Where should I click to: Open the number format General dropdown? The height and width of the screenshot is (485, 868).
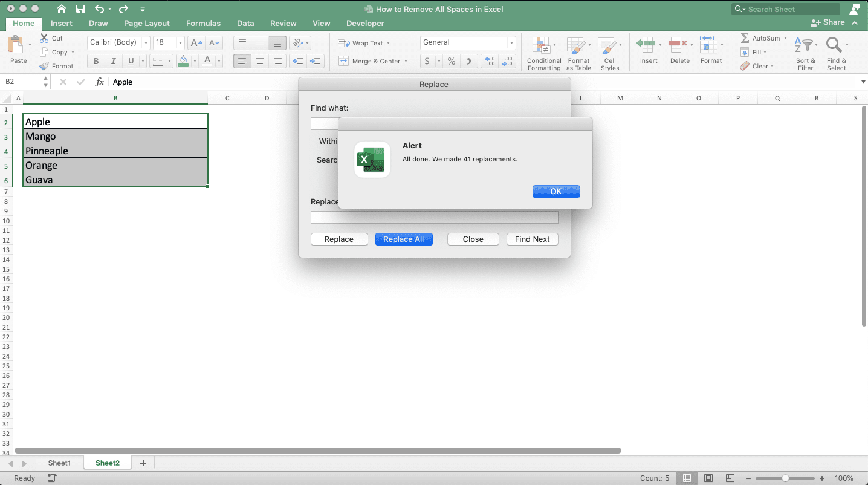511,43
